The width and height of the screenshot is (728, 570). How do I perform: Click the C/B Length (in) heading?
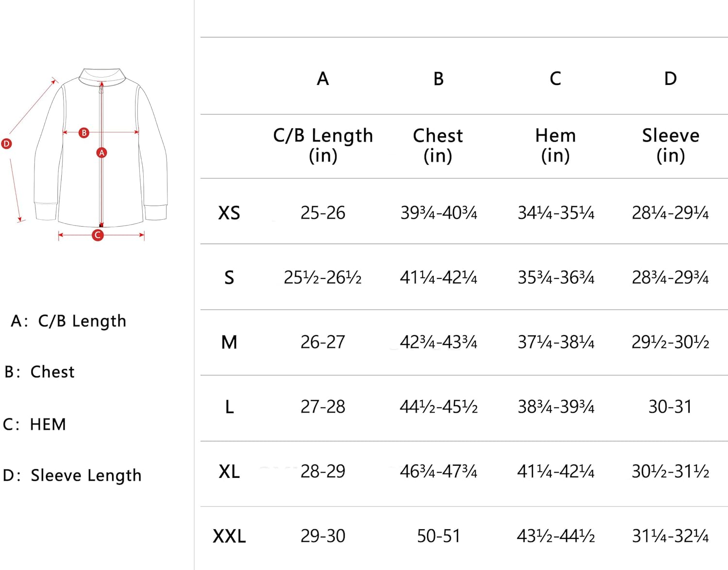[323, 145]
